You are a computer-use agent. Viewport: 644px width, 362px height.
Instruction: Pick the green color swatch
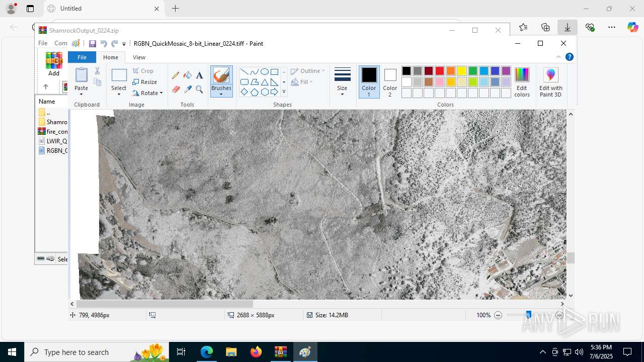473,71
